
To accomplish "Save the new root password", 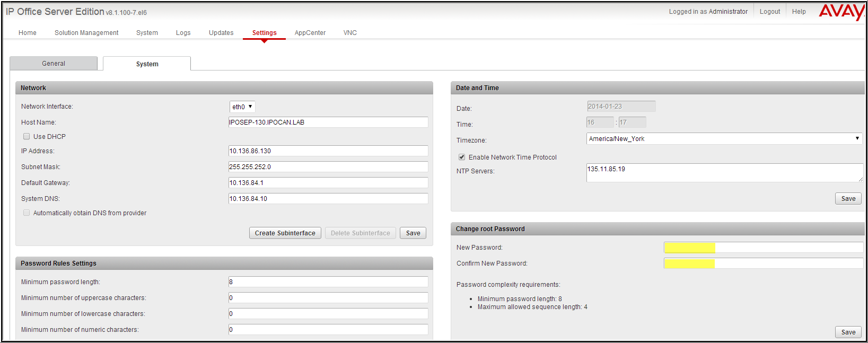I will click(848, 332).
